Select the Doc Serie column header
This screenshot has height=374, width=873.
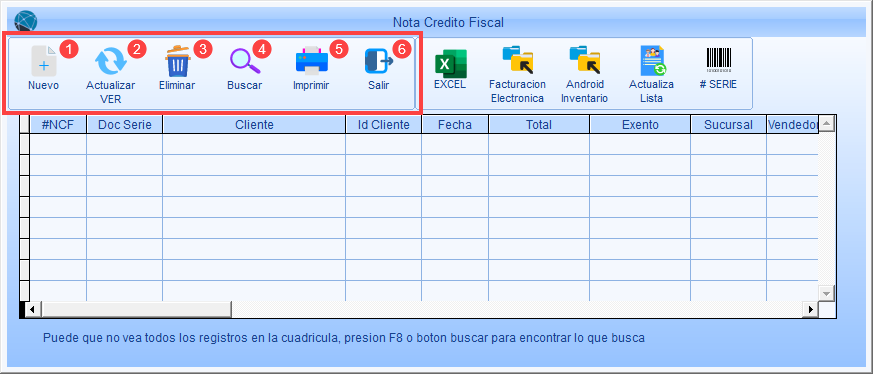coord(125,125)
